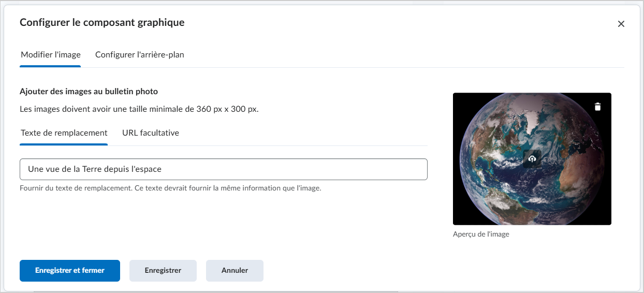Select the Texte de remplacement tab
Viewport: 644px width, 293px height.
64,133
